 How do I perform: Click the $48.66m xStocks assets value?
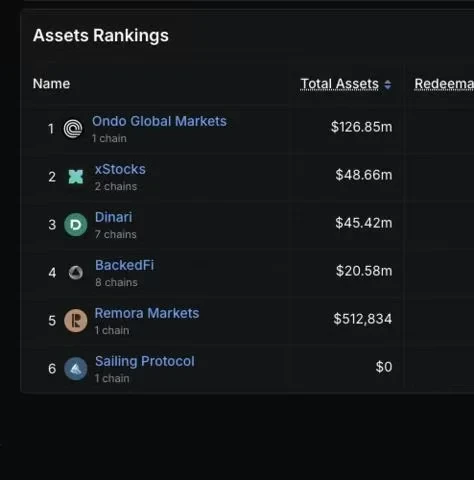[x=364, y=175]
